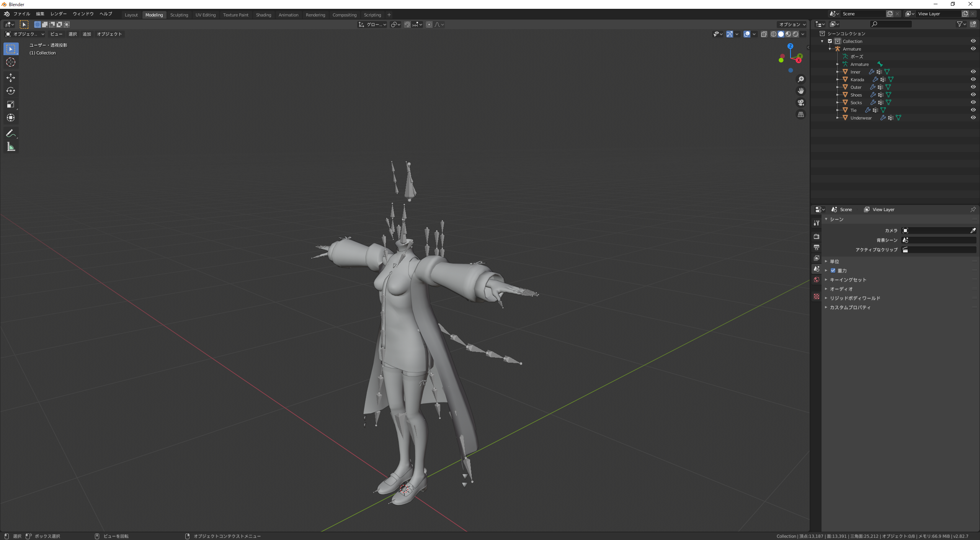The height and width of the screenshot is (540, 980).
Task: Open the transform orientation (グロー..) dropdown
Action: click(x=372, y=25)
